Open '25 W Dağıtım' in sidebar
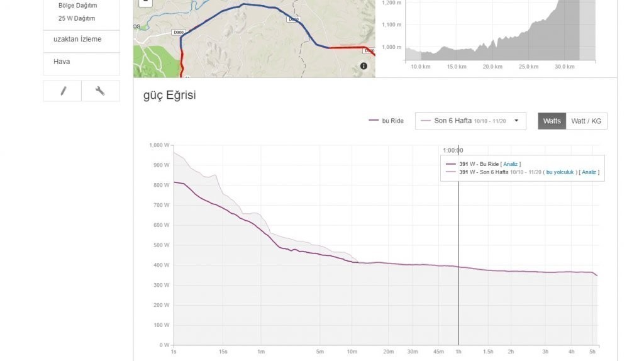Screen dimensions: 644x361 point(77,18)
